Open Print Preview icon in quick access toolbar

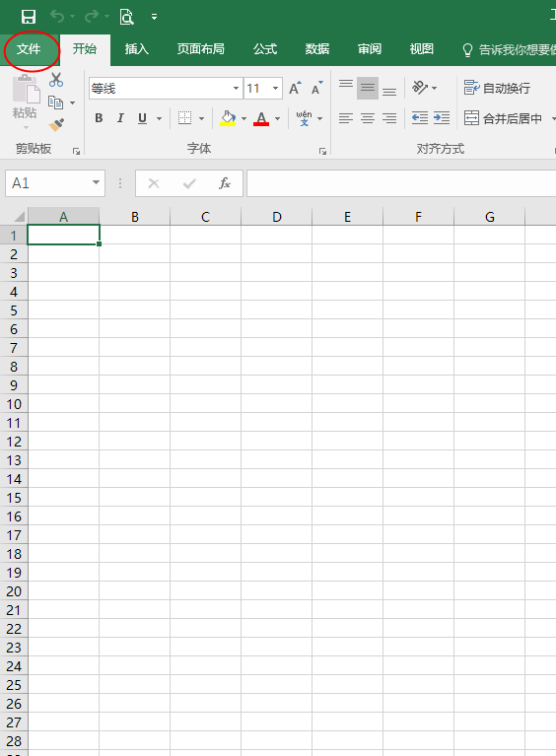126,17
